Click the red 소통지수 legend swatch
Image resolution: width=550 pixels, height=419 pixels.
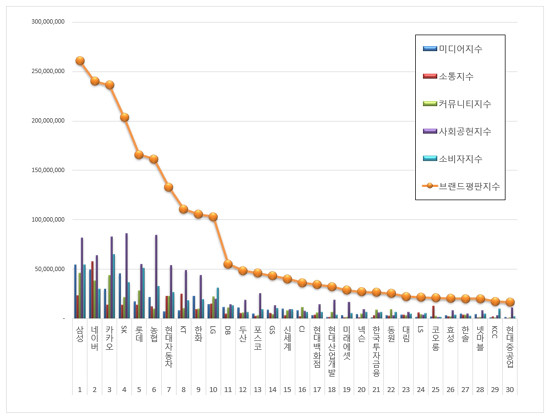pyautogui.click(x=430, y=76)
